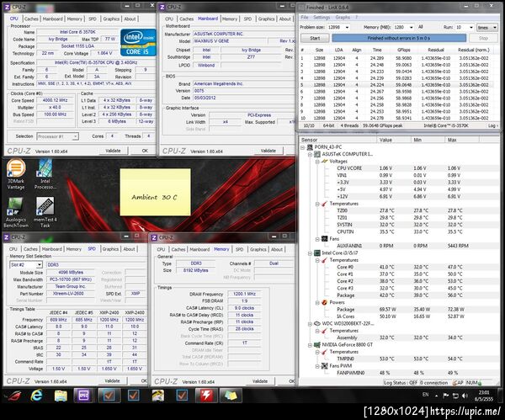
Task: Open the Settings menu in LinX
Action: [322, 18]
